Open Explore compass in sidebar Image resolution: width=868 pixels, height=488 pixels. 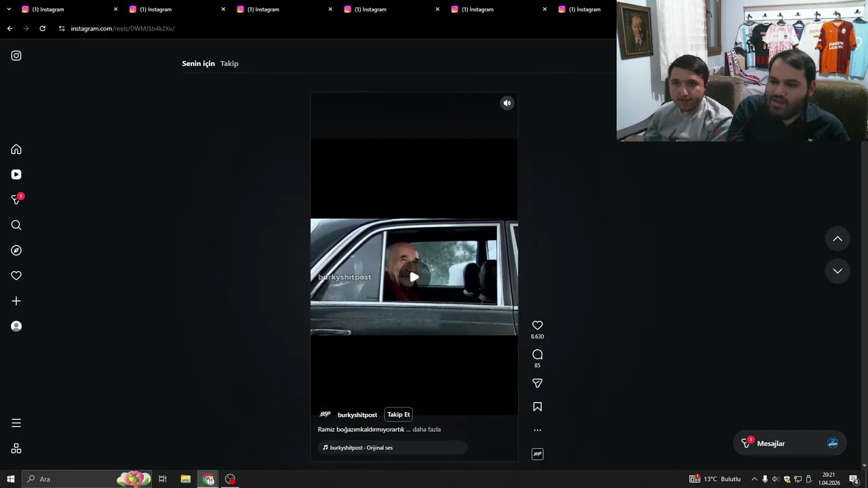tap(16, 250)
